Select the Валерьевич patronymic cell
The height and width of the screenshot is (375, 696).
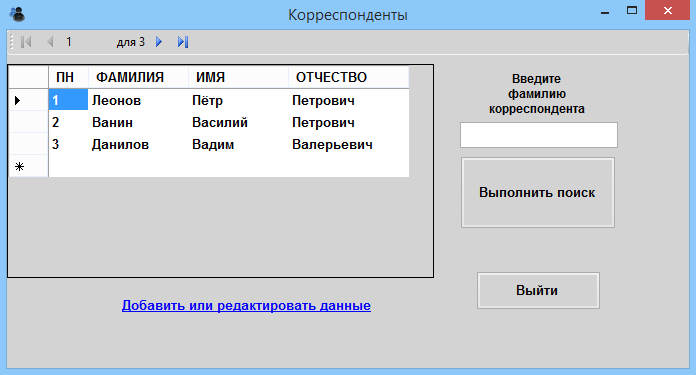[x=348, y=144]
